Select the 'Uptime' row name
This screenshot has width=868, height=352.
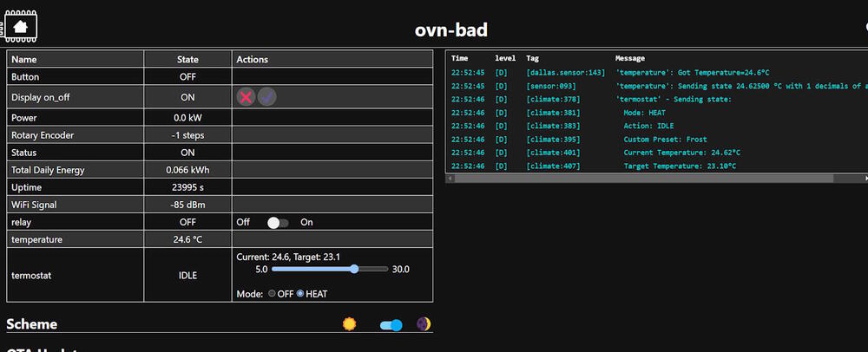click(26, 187)
